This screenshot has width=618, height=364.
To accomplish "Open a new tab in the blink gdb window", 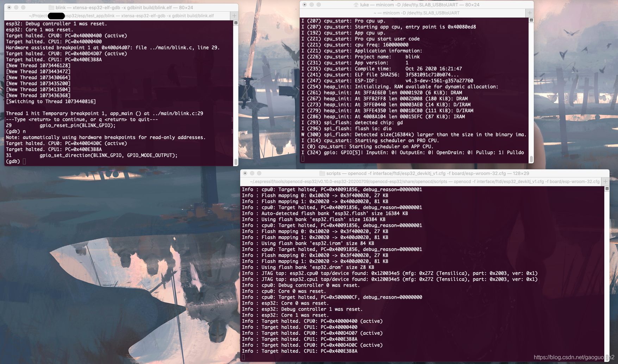I will pyautogui.click(x=233, y=15).
